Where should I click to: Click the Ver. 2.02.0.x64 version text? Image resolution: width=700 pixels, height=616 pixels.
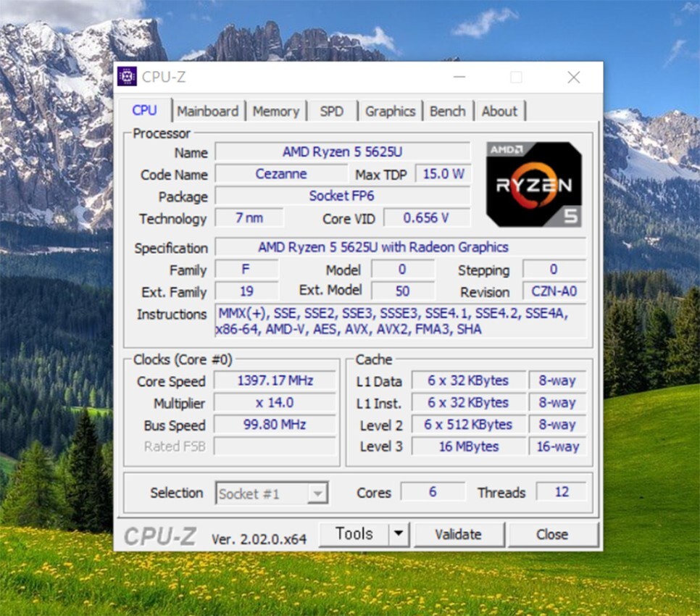(x=259, y=539)
